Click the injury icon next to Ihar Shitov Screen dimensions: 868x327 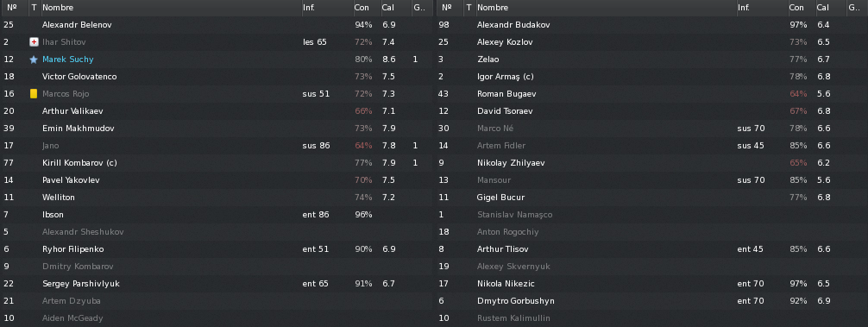(34, 42)
